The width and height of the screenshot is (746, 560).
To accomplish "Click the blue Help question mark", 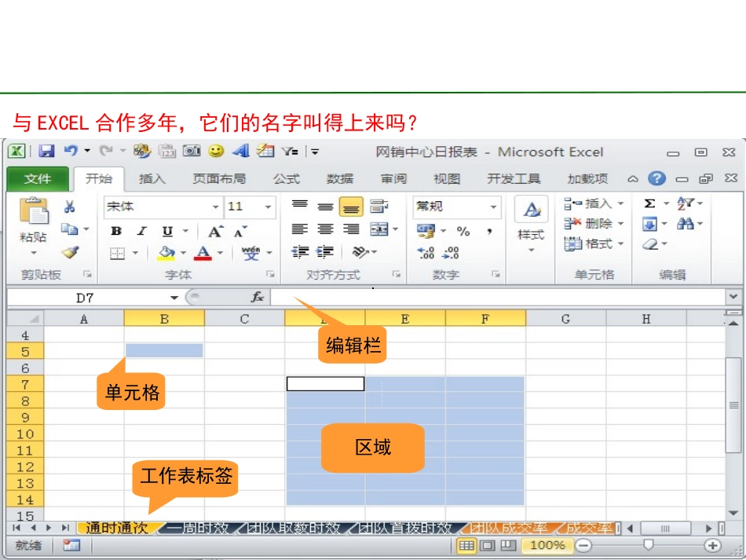I will pyautogui.click(x=656, y=178).
